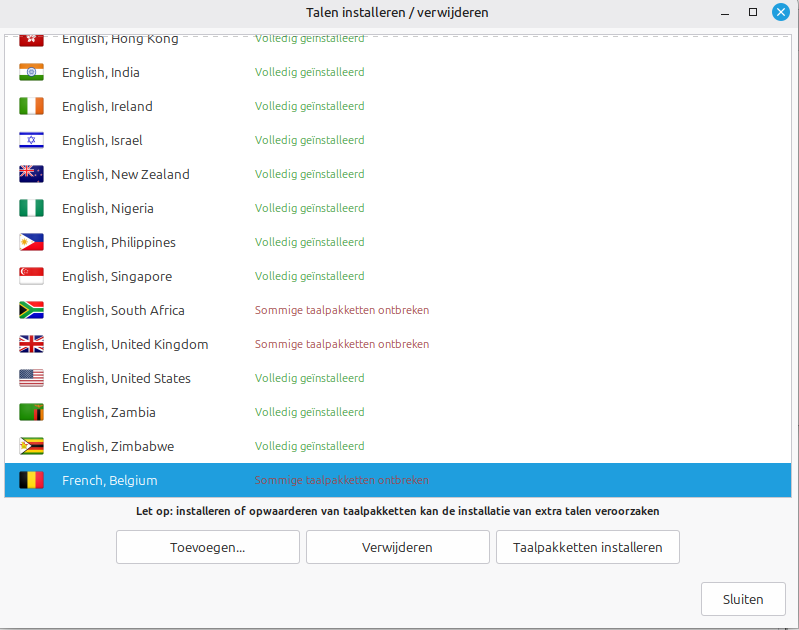
Task: Click the Zimbabwe flag icon
Action: click(31, 446)
